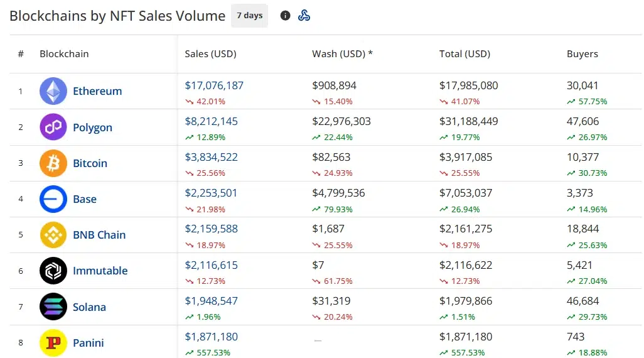Click Immutable sales value $2,116,615
Screen dimensions: 644x358
click(211, 265)
